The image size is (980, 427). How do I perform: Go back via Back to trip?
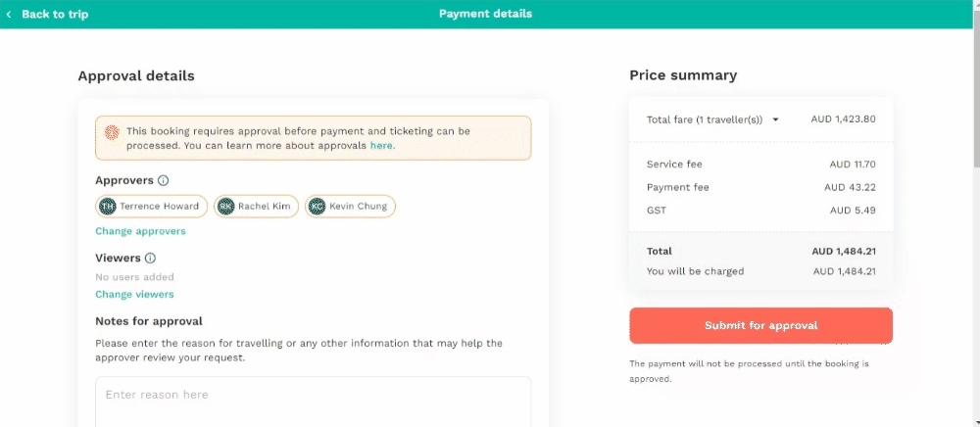coord(47,14)
